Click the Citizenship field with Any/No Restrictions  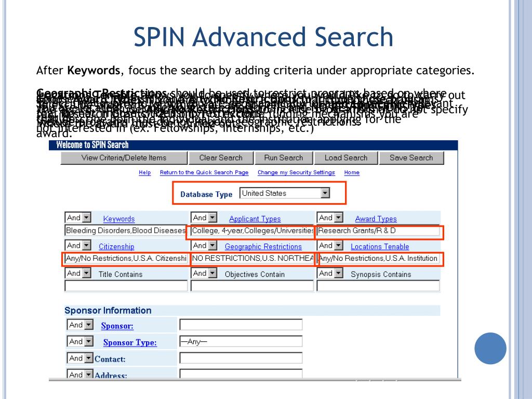(126, 259)
